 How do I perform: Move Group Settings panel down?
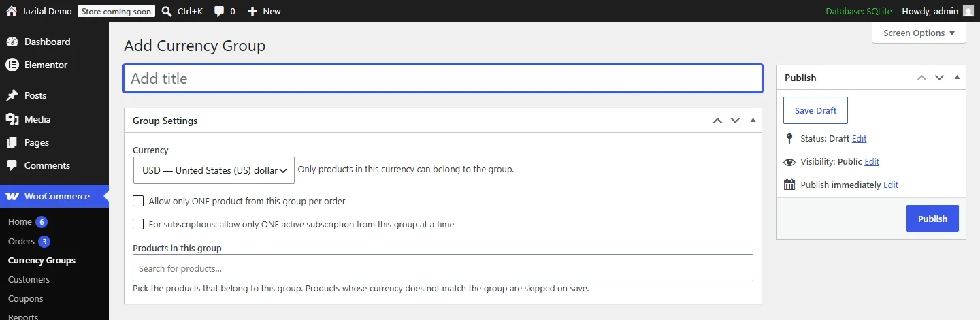tap(735, 121)
